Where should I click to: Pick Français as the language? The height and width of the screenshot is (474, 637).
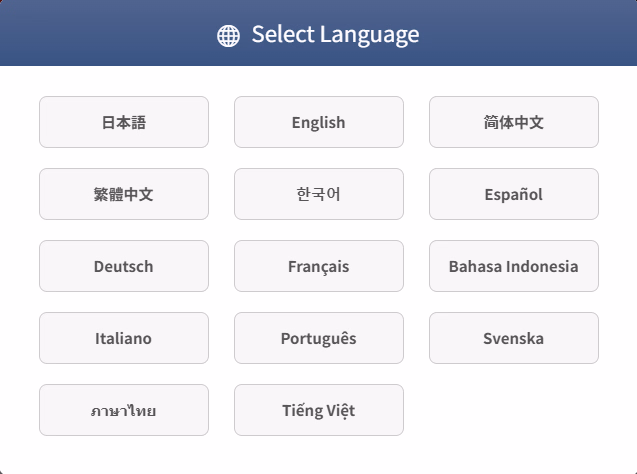(319, 266)
